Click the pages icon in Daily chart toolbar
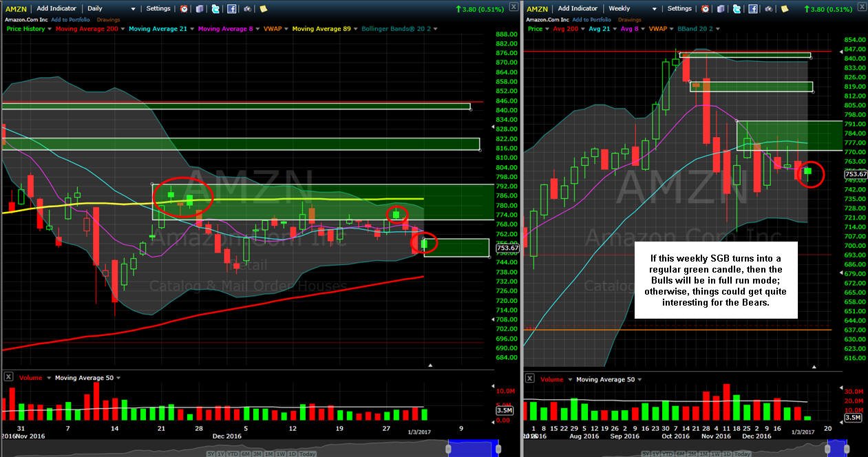This screenshot has width=868, height=457. coord(200,9)
